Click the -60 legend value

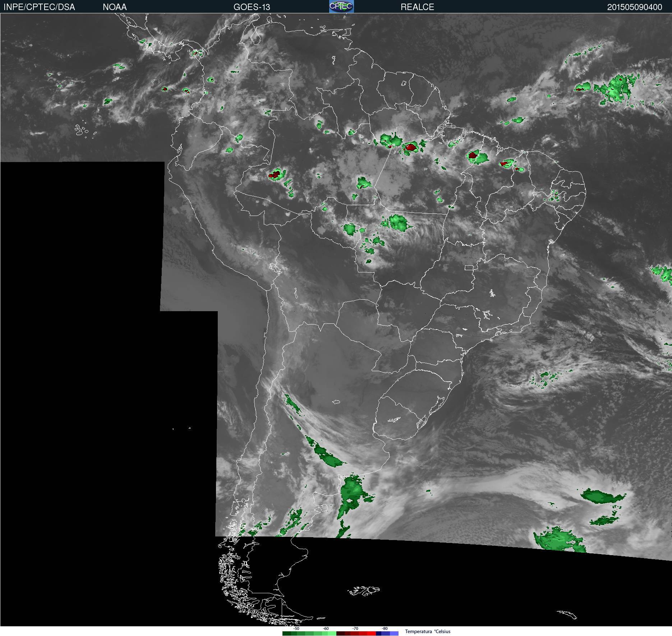pos(326,628)
